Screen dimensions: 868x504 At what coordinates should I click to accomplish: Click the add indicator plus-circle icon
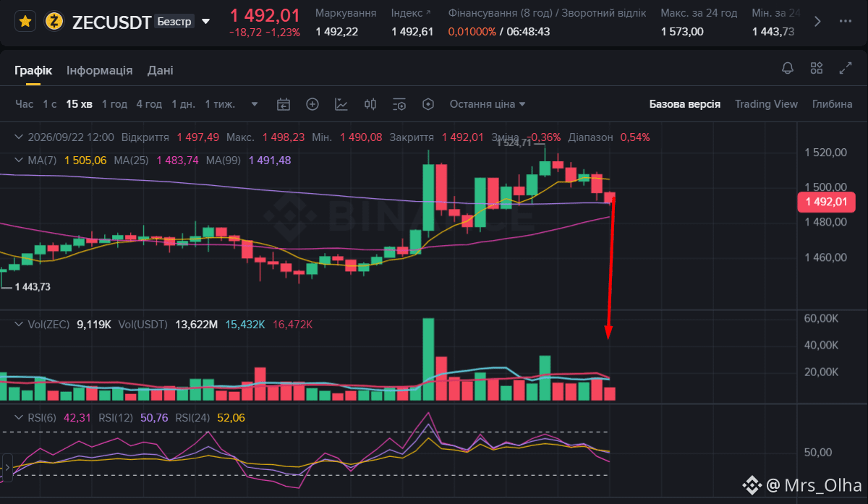click(x=312, y=104)
